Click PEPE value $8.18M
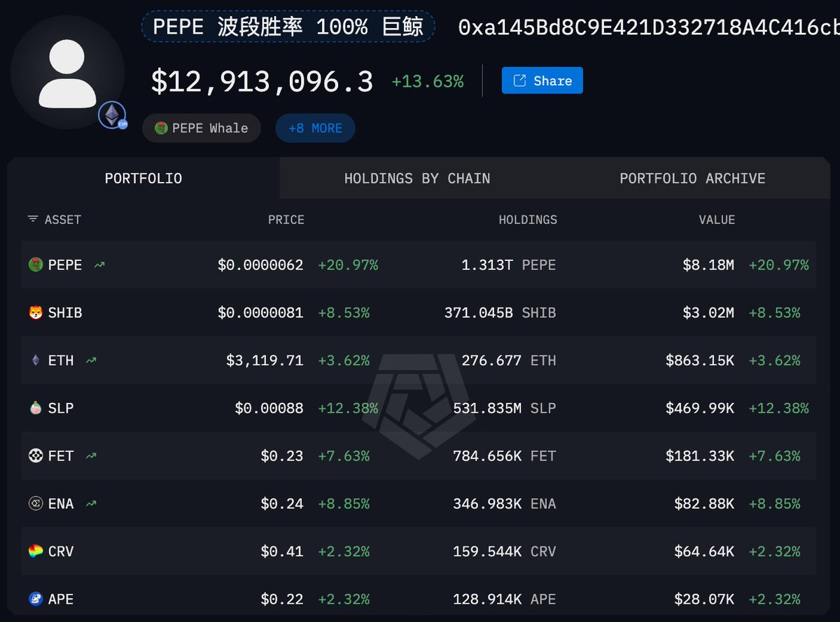The image size is (840, 622). [x=708, y=265]
